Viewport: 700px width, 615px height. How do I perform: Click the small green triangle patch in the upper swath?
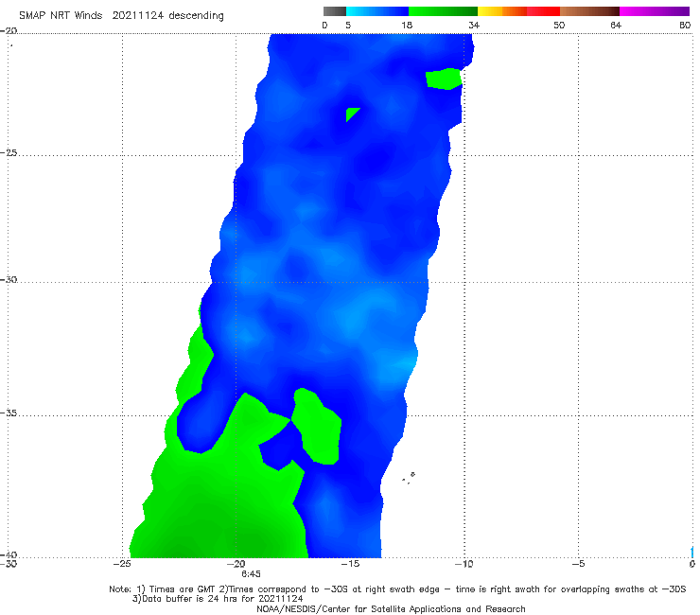tap(352, 114)
